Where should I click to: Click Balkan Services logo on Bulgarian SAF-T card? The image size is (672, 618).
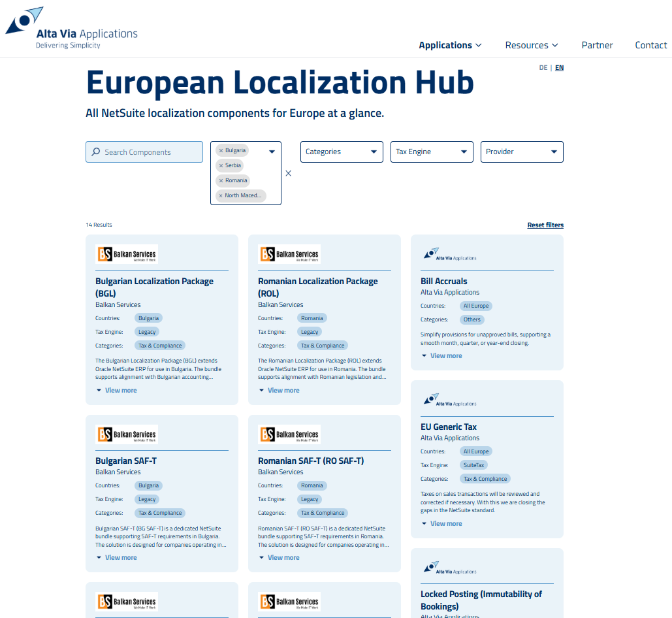tap(127, 434)
